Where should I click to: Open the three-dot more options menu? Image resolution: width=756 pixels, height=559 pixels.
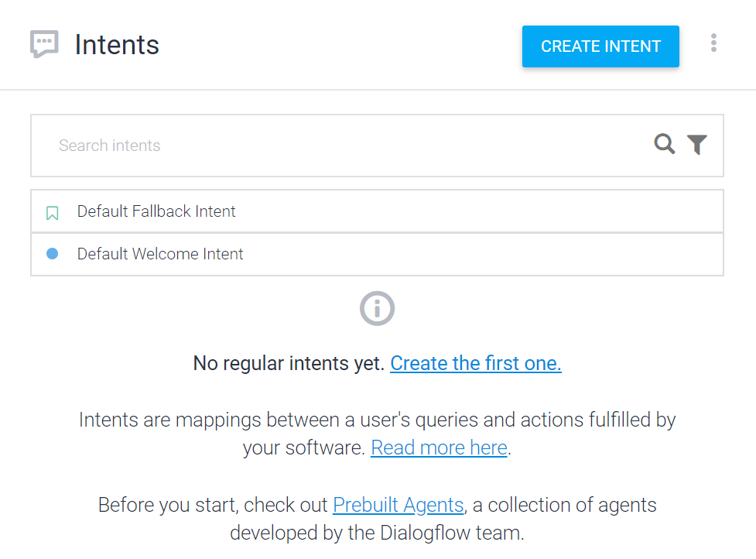tap(713, 43)
